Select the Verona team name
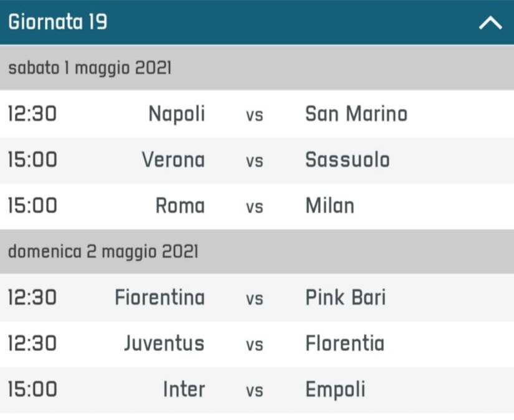 coord(173,160)
